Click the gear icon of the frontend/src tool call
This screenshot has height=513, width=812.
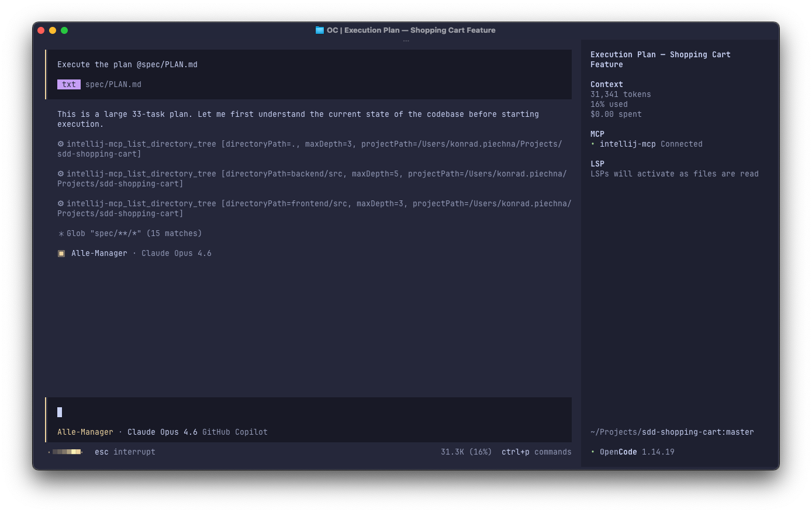point(61,203)
